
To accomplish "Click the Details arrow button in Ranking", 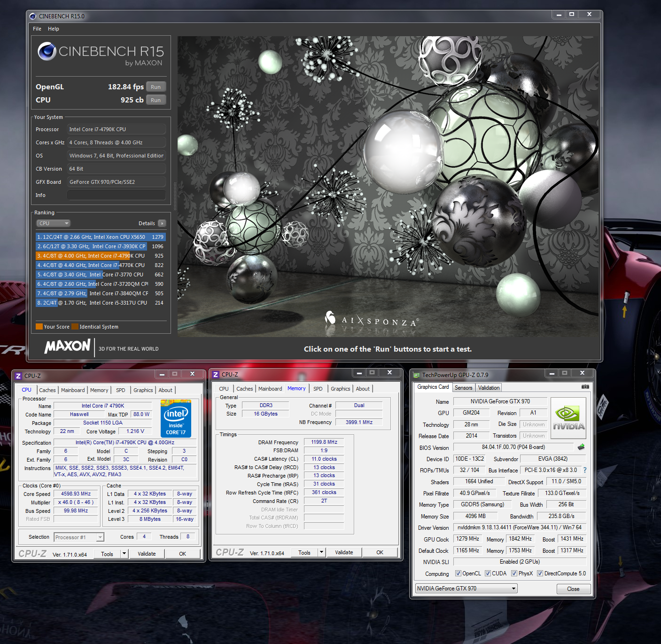I will (x=162, y=223).
